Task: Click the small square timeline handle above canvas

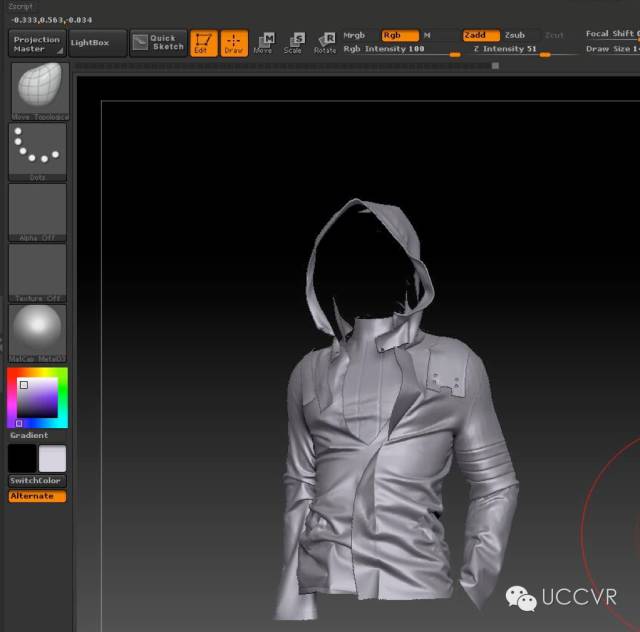Action: point(495,66)
